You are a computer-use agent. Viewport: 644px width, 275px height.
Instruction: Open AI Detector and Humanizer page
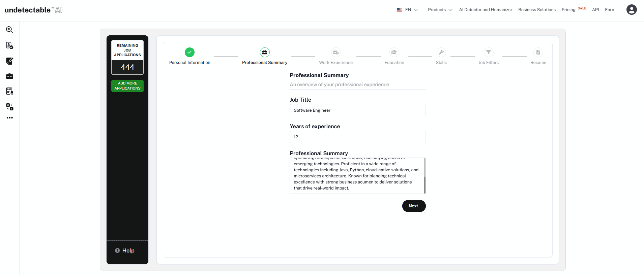(x=486, y=10)
